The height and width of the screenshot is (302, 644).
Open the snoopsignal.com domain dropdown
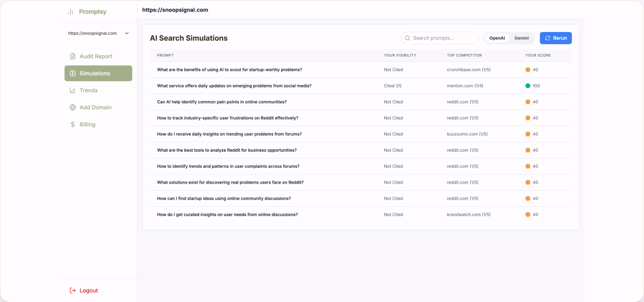[x=98, y=33]
